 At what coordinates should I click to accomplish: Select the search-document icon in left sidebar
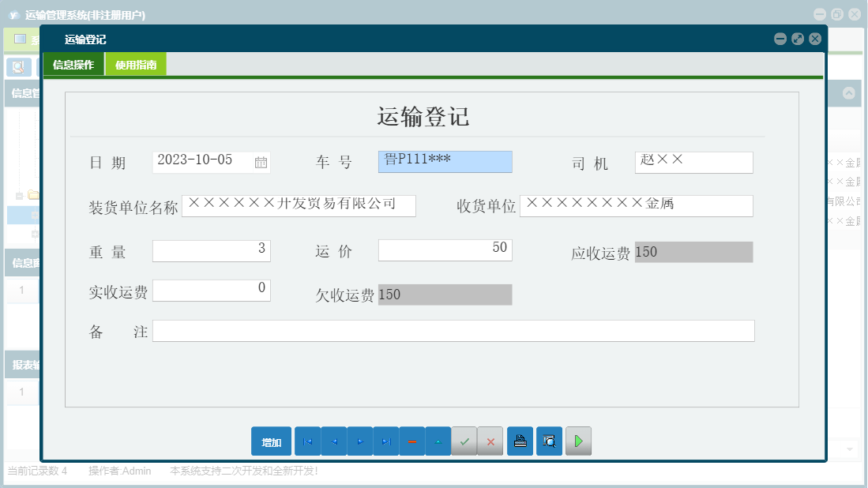pyautogui.click(x=19, y=66)
